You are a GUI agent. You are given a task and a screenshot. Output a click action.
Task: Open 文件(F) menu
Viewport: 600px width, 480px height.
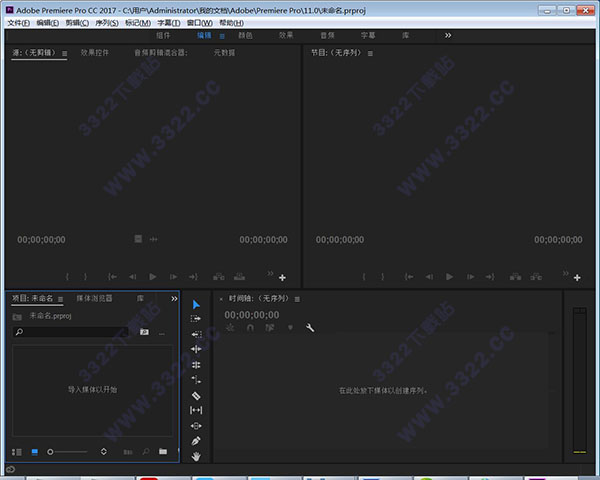(x=18, y=23)
